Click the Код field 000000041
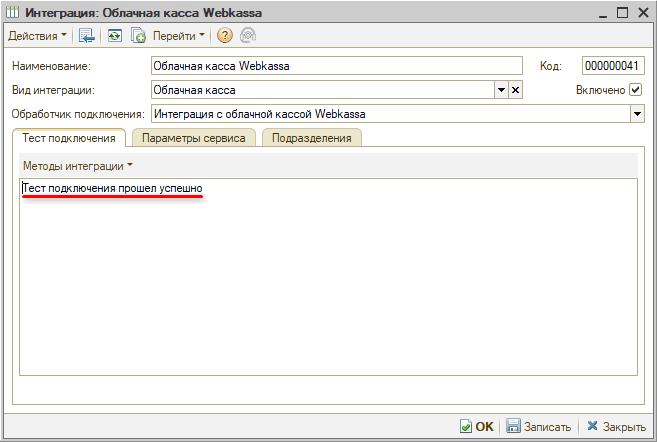Image resolution: width=657 pixels, height=442 pixels. [x=613, y=66]
